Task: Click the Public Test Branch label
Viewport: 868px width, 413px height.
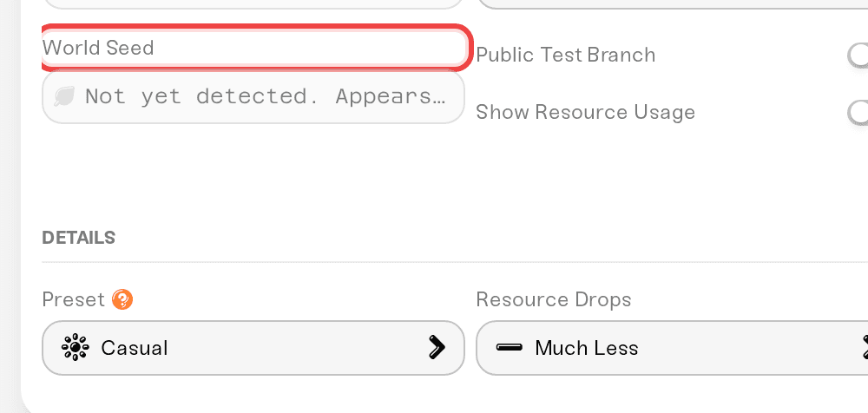Action: click(566, 55)
